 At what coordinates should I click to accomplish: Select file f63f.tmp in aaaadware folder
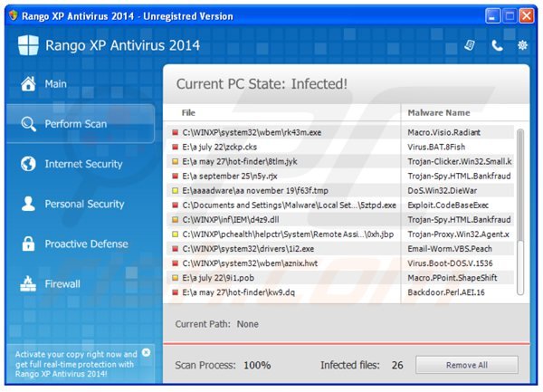coord(255,190)
